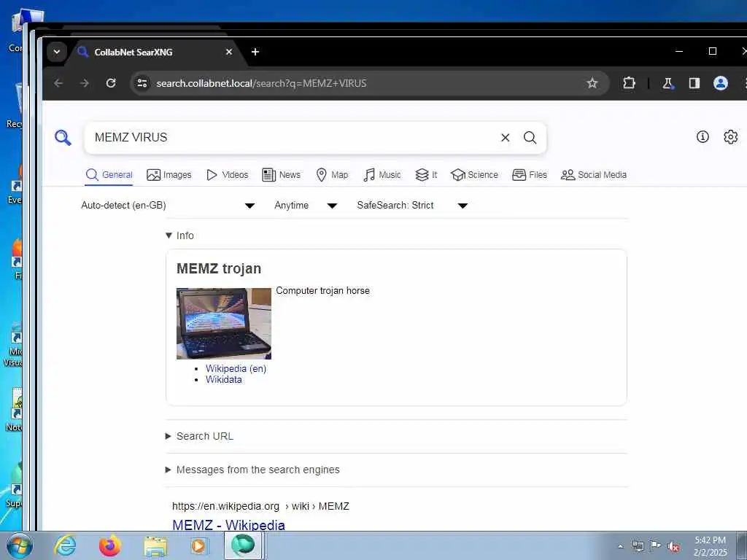Launch Firefox from the taskbar
This screenshot has width=747, height=560.
tap(110, 545)
